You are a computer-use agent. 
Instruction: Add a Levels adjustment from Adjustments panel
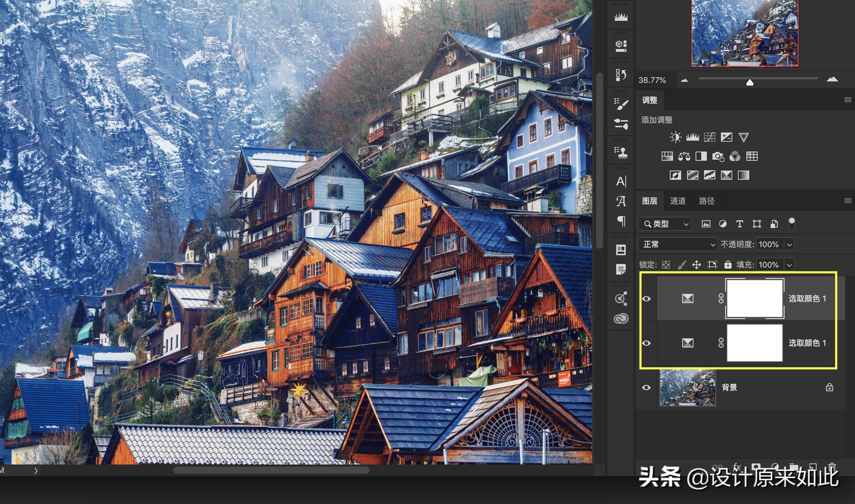[x=692, y=137]
